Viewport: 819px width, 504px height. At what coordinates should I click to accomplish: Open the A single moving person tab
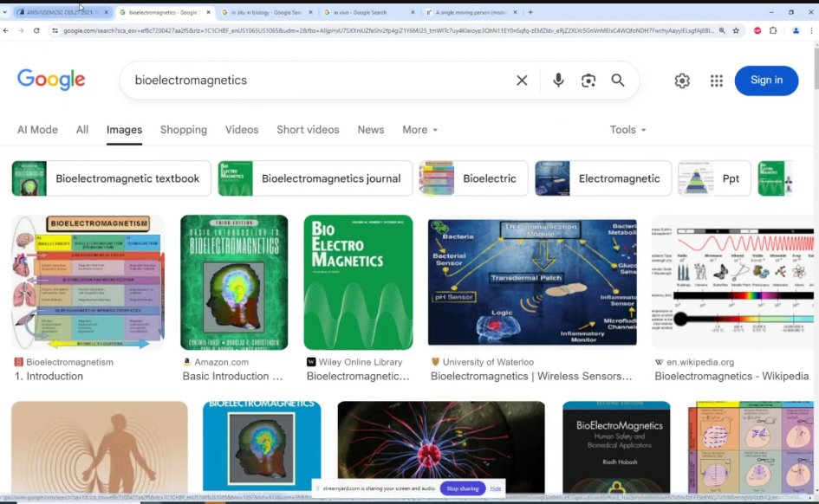coord(471,12)
